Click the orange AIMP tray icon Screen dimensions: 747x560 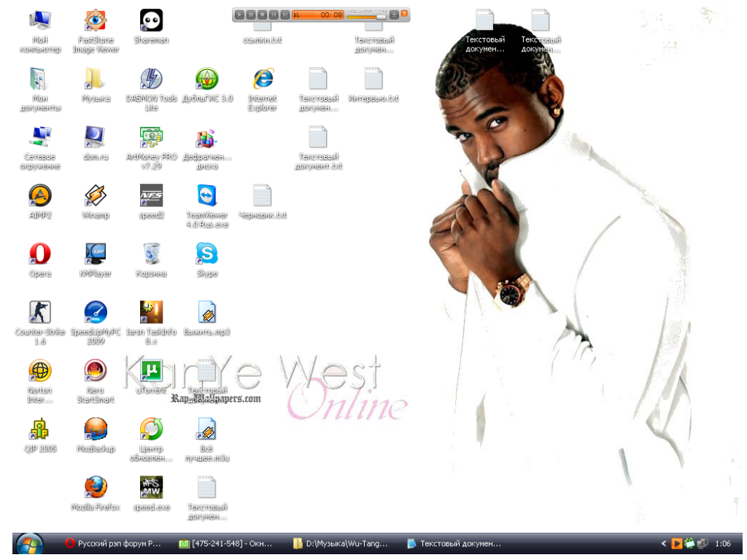[677, 543]
